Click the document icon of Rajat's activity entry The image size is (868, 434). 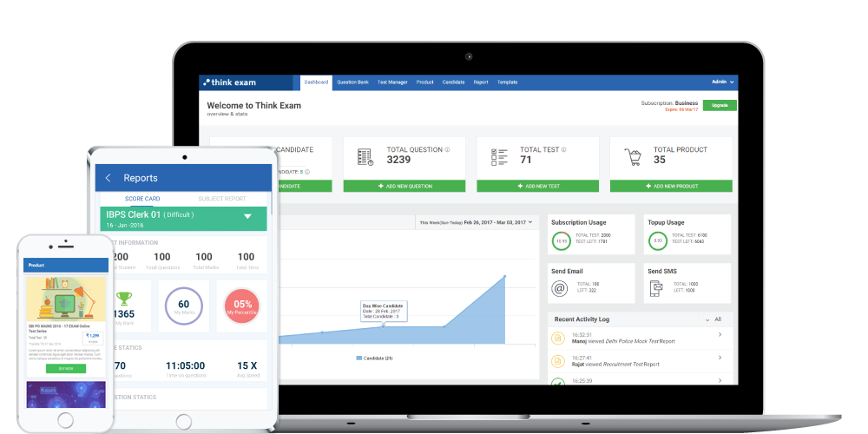558,361
